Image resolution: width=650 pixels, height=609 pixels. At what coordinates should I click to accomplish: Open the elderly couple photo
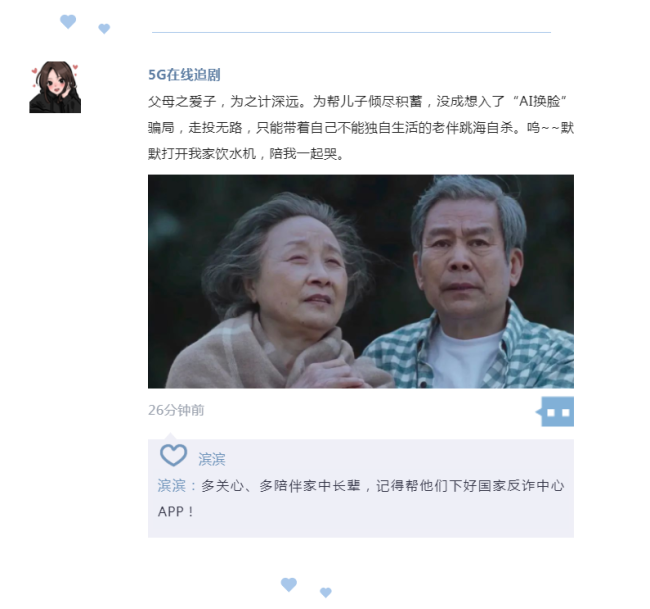pos(361,281)
